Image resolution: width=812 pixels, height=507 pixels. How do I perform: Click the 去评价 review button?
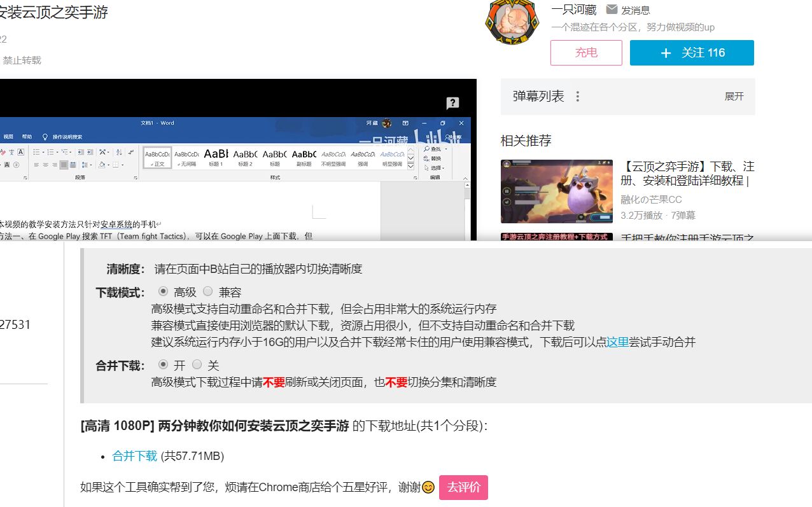click(x=463, y=487)
